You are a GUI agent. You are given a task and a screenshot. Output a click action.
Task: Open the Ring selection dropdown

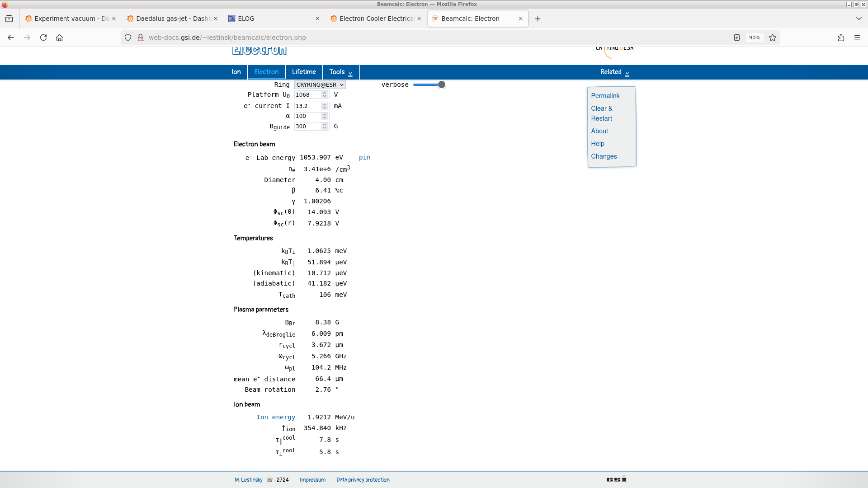(319, 84)
